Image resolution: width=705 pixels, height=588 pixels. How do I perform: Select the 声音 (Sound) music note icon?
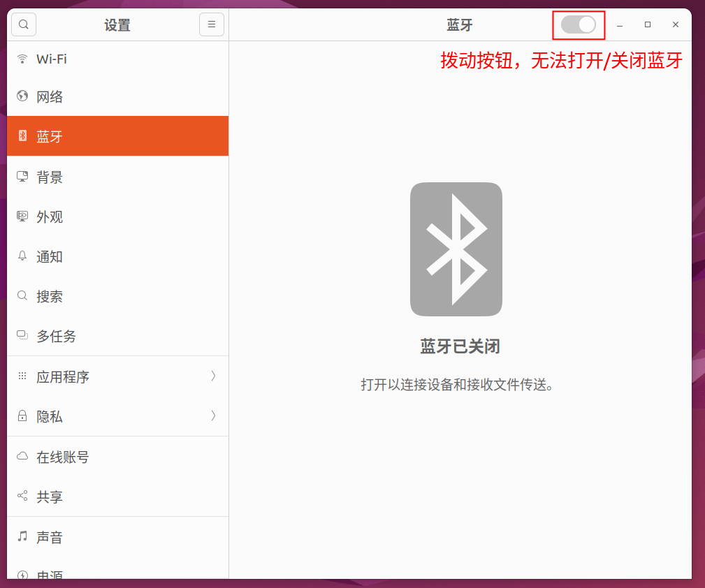(x=21, y=537)
